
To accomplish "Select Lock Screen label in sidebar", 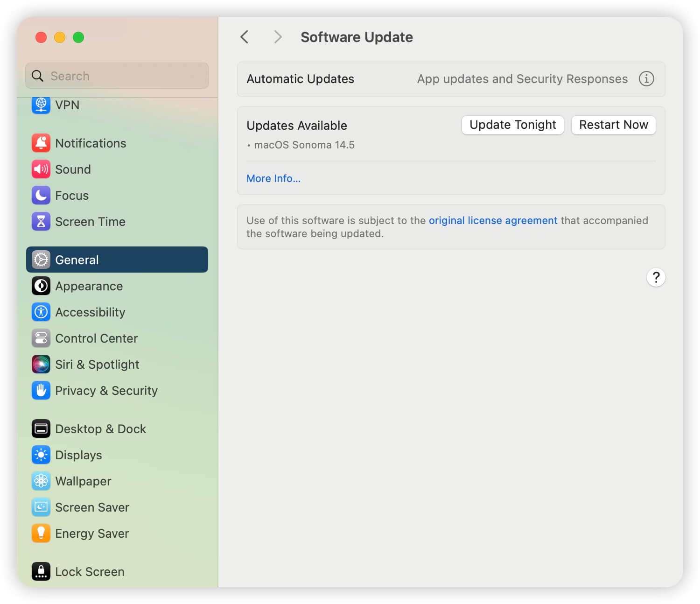I will click(x=90, y=572).
